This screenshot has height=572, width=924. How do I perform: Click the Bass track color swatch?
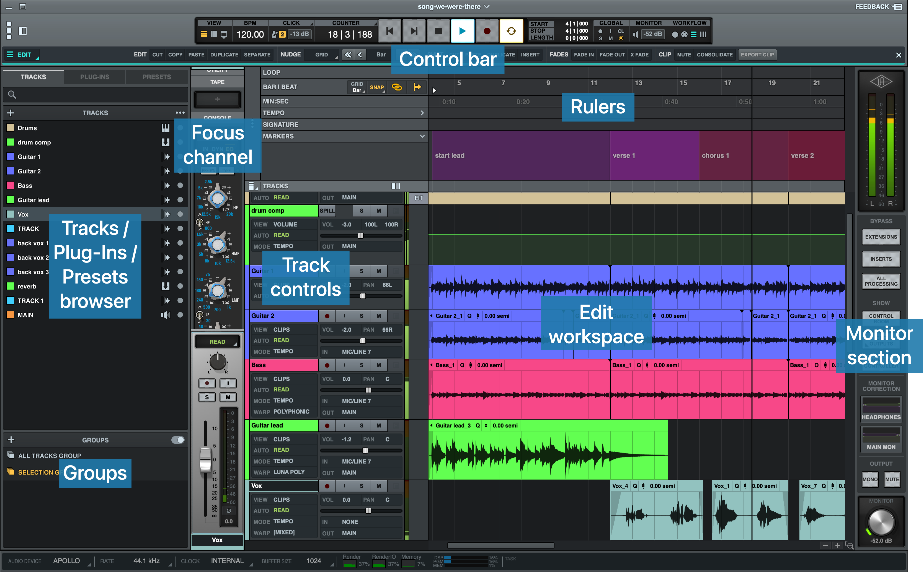click(x=10, y=186)
